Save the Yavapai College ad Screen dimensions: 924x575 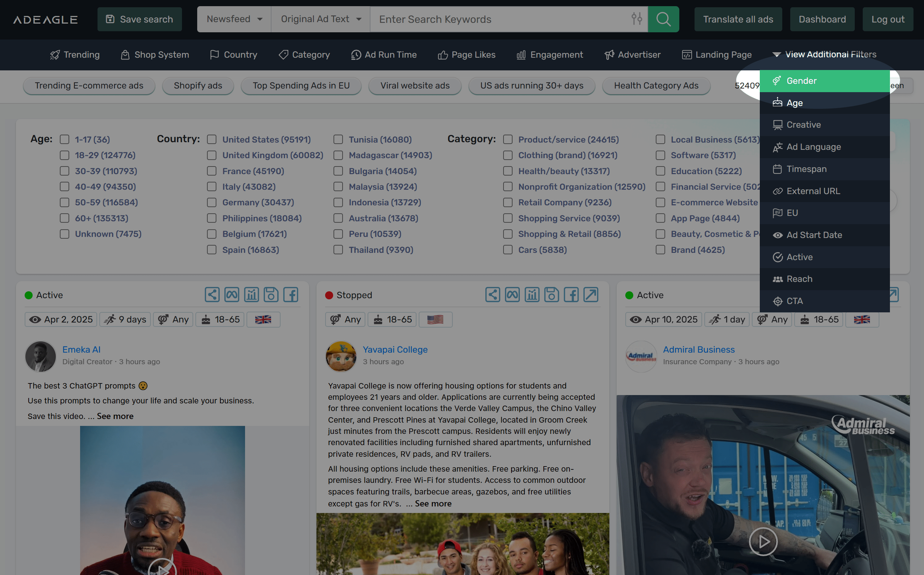tap(552, 295)
